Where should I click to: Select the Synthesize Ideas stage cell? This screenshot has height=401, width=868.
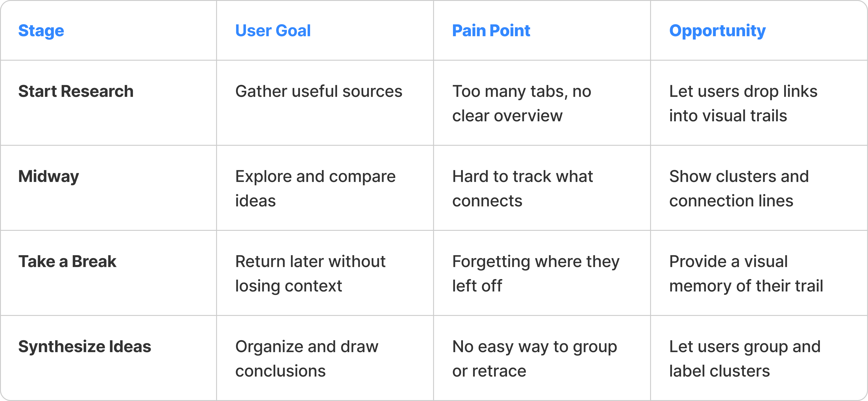[85, 347]
